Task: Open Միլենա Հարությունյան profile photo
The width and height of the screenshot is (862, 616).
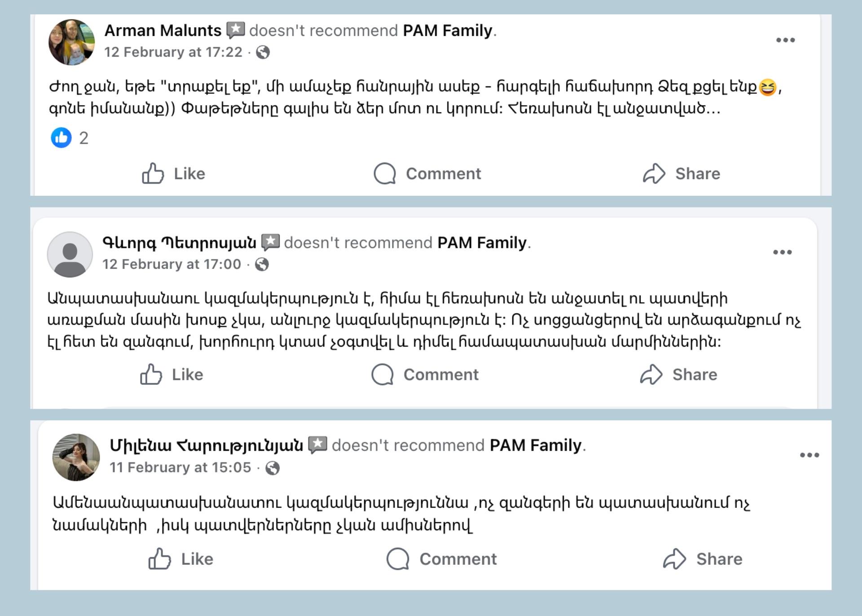Action: point(76,457)
